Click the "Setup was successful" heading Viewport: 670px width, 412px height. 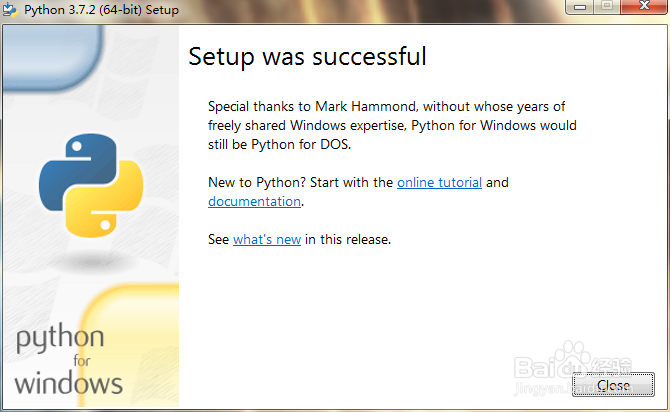coord(307,57)
